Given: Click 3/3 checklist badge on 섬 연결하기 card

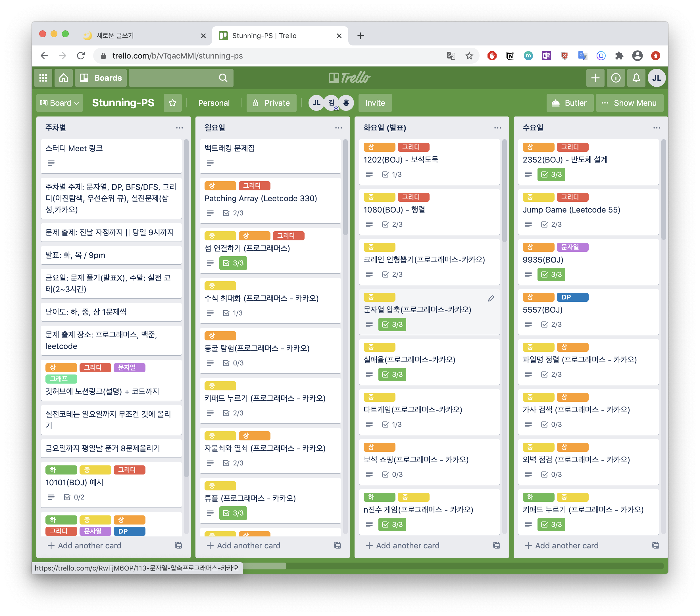Looking at the screenshot, I should click(233, 263).
